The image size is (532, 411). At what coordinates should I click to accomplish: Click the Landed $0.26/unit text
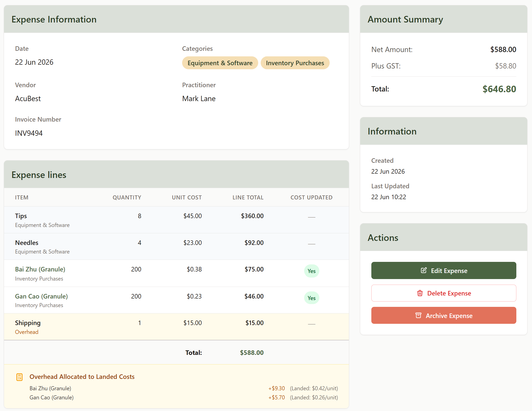(x=314, y=397)
